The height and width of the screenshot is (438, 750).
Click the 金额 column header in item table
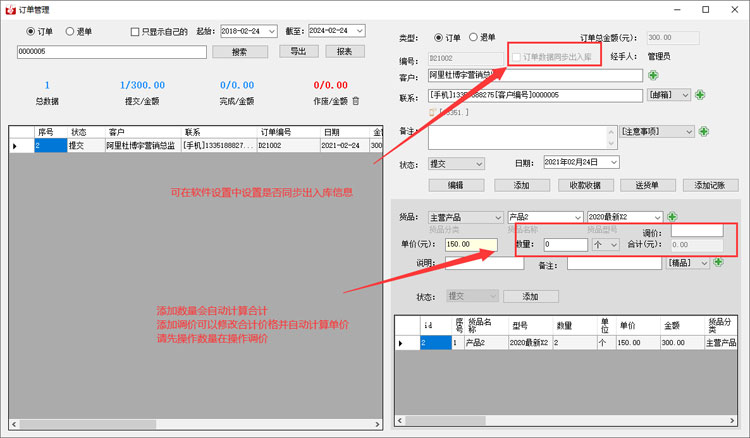(682, 326)
